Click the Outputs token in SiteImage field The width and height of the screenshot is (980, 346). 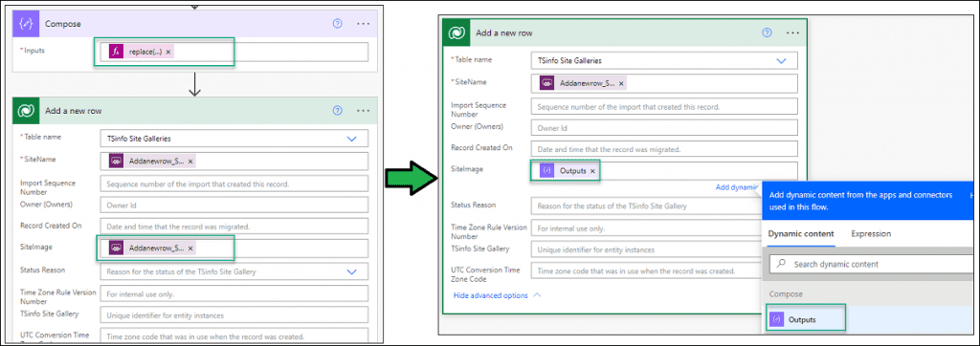[x=568, y=170]
